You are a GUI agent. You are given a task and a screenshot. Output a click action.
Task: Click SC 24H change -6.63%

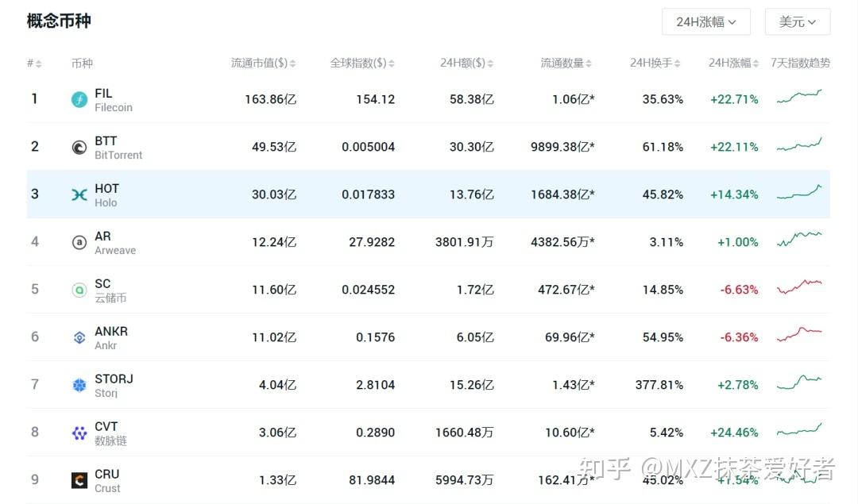(739, 290)
